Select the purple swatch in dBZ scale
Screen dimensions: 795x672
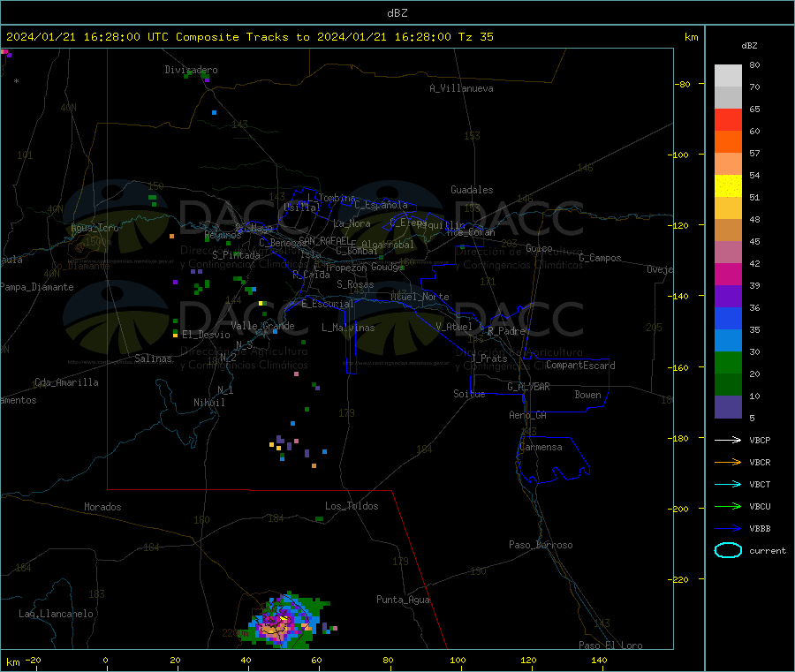click(x=728, y=297)
